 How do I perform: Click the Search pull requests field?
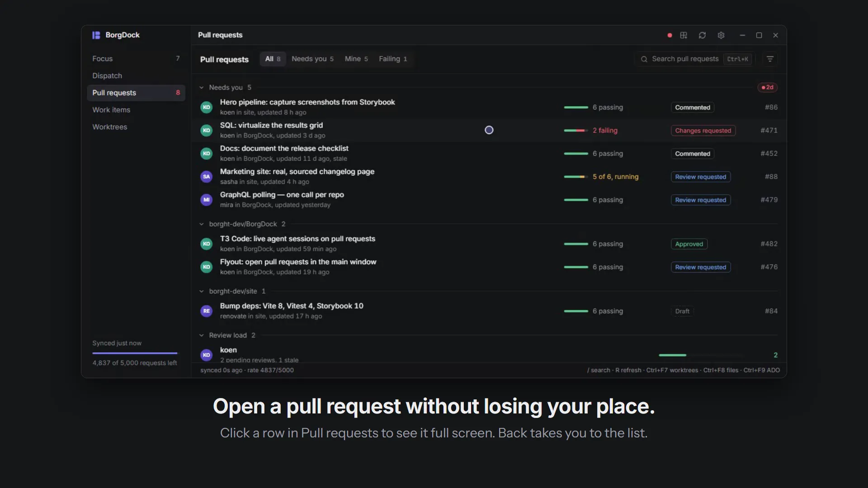(x=693, y=59)
